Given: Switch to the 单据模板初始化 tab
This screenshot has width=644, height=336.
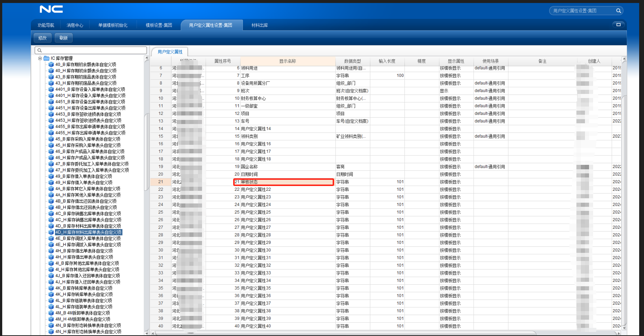Looking at the screenshot, I should point(113,25).
